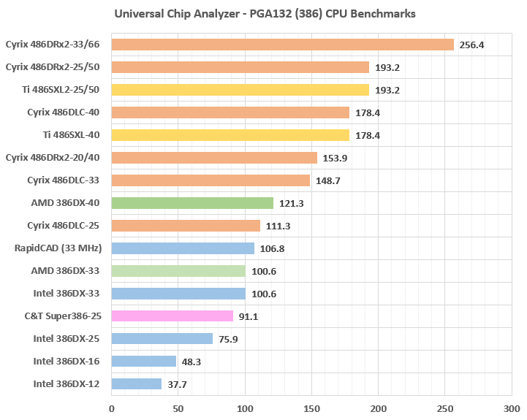Click the AMD 386DX-40 label
Screen dimensions: 527x420
click(65, 202)
